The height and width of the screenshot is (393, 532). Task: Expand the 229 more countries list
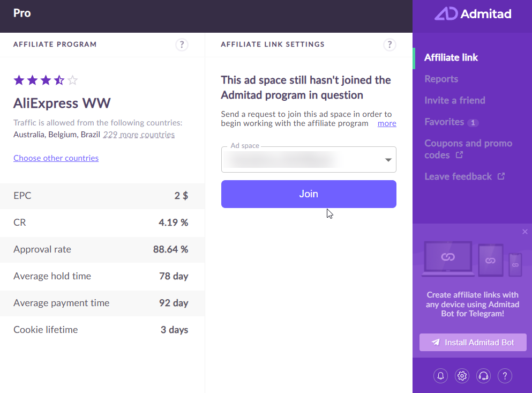click(139, 135)
